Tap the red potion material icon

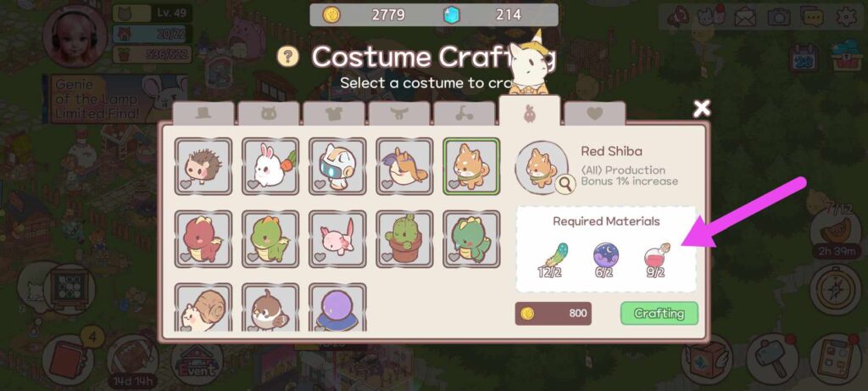pos(656,256)
